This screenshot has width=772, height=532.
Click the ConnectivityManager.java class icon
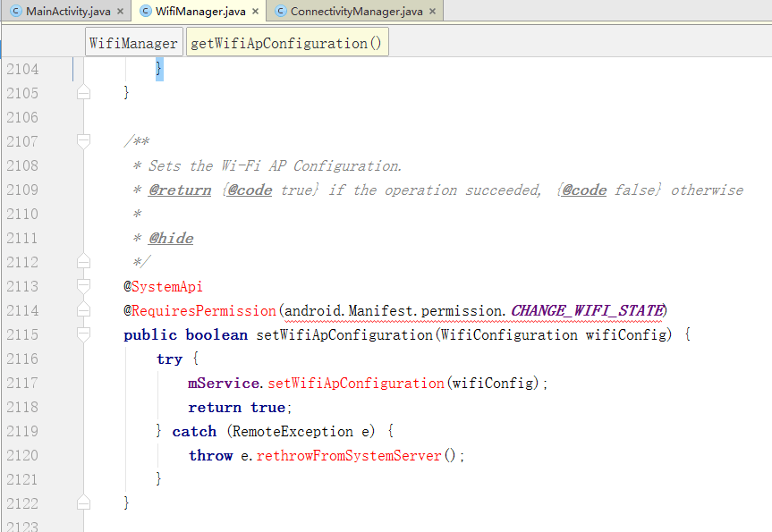click(281, 11)
